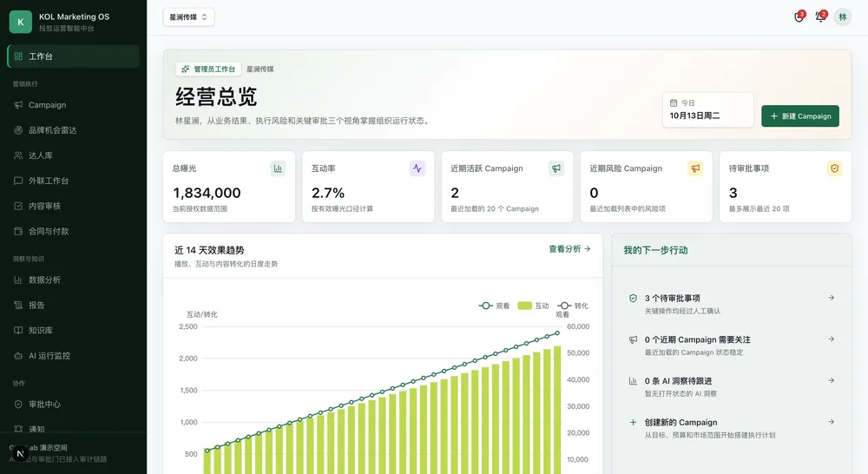Click chart icon beside AI 洞察待跟进
The height and width of the screenshot is (474, 868).
(x=633, y=381)
